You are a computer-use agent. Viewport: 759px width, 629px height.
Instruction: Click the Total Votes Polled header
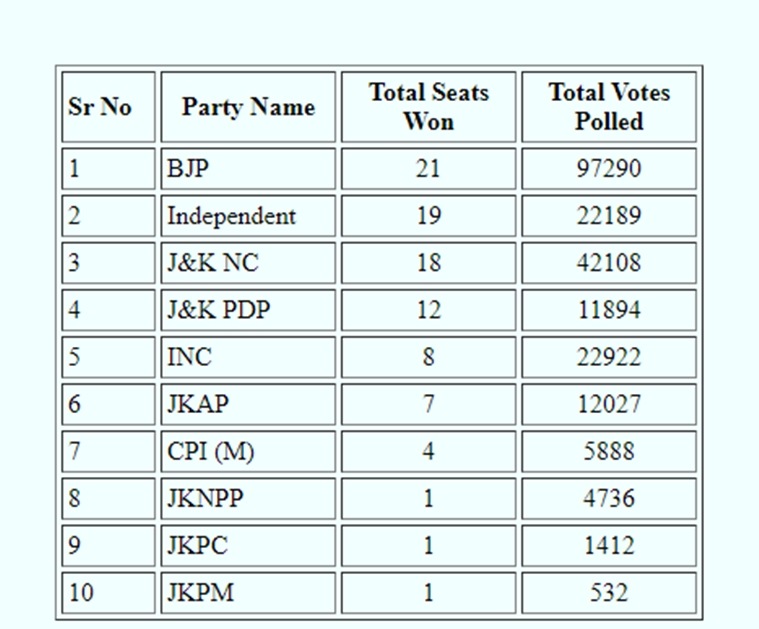[608, 107]
